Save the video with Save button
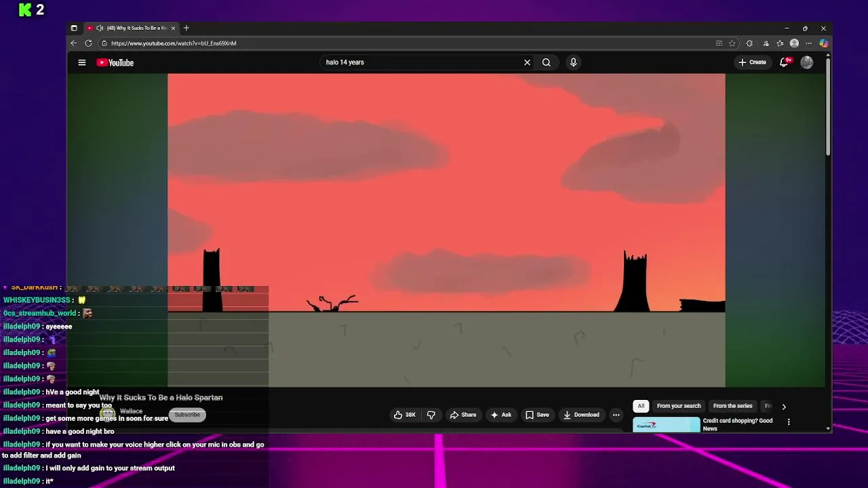 [537, 415]
